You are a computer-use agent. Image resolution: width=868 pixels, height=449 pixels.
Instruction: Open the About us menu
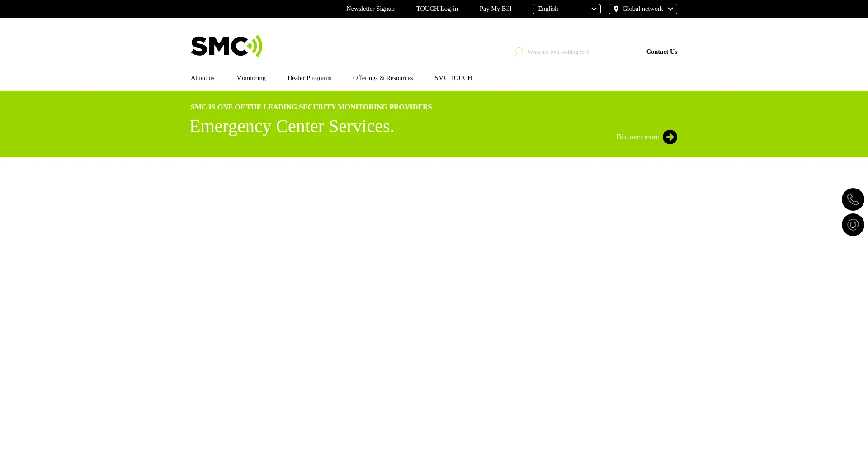coord(203,78)
